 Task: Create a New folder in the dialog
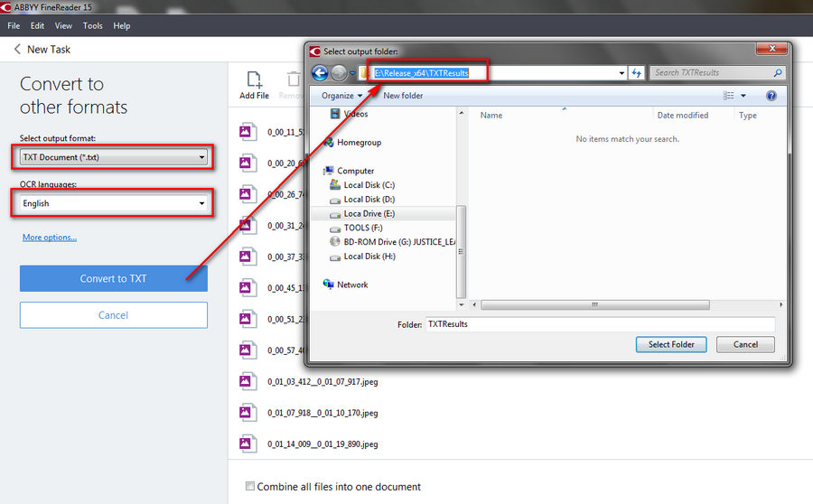coord(403,96)
